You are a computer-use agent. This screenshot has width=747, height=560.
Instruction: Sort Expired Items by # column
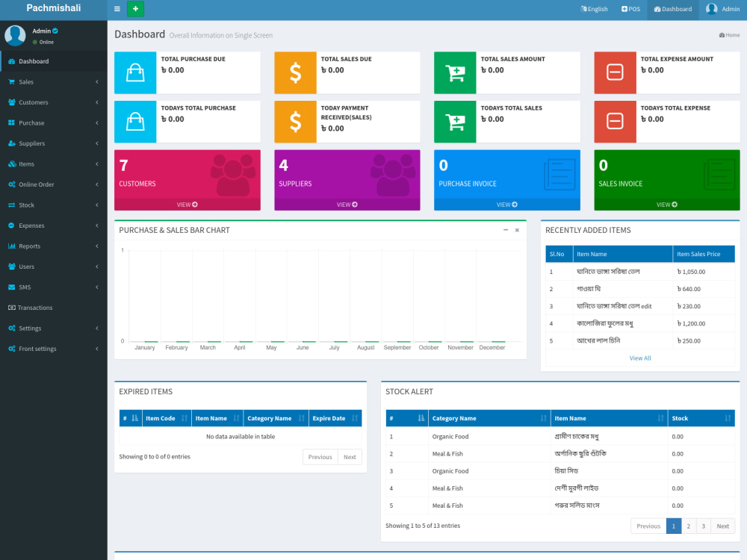coord(131,418)
